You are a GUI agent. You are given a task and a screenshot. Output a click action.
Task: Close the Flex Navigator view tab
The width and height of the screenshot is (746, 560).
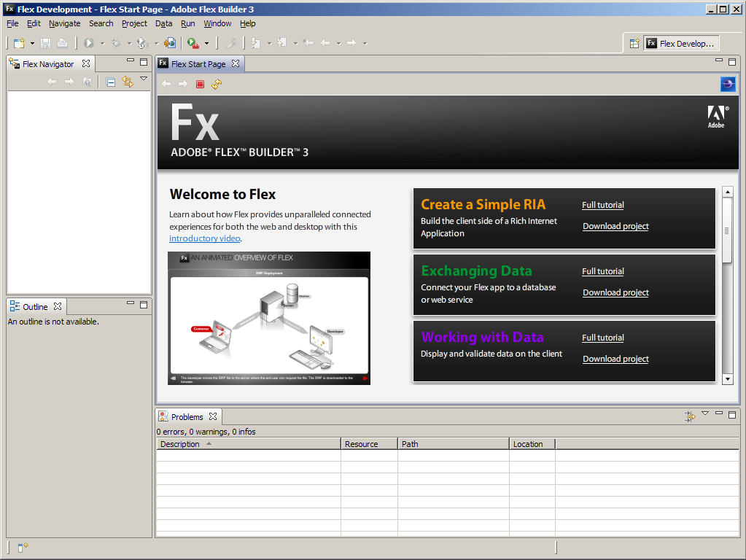coord(86,63)
